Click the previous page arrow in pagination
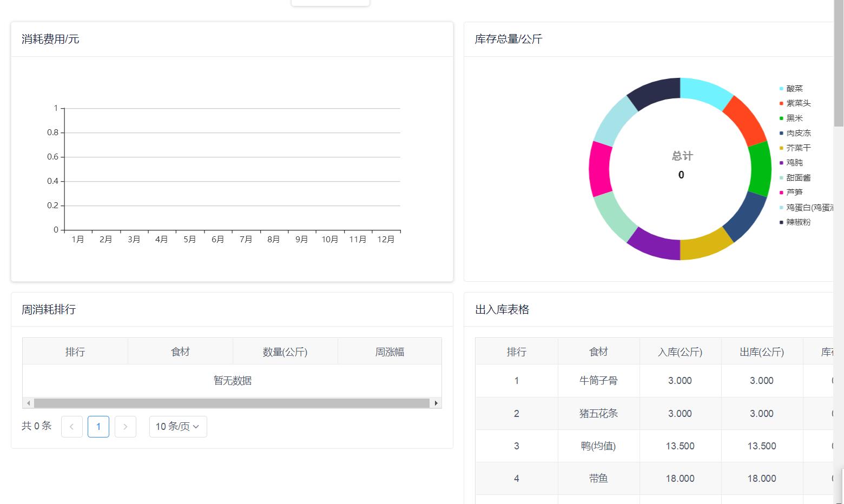Image resolution: width=844 pixels, height=504 pixels. 72,427
